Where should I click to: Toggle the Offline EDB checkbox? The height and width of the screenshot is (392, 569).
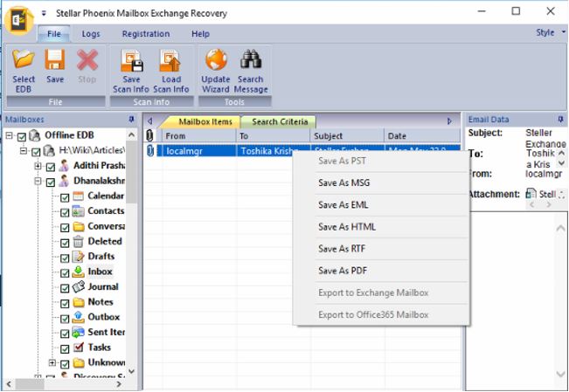click(x=21, y=137)
